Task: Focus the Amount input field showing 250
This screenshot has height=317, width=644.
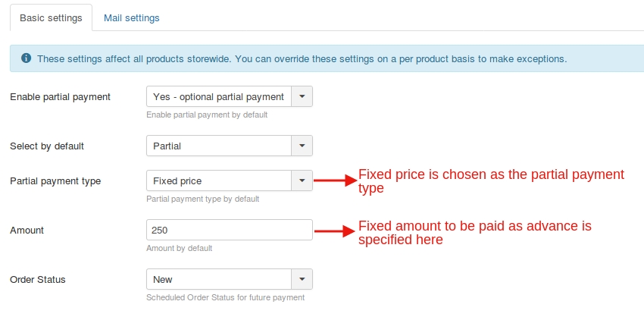Action: 229,230
